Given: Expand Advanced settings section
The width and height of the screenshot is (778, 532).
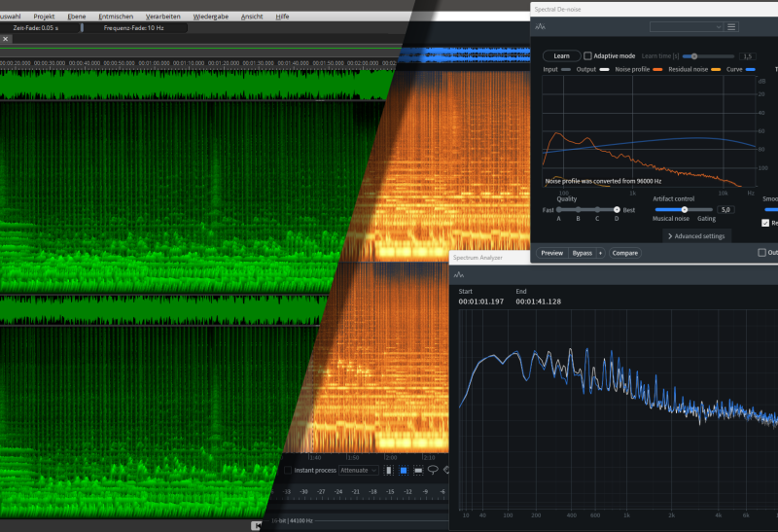Looking at the screenshot, I should (696, 235).
